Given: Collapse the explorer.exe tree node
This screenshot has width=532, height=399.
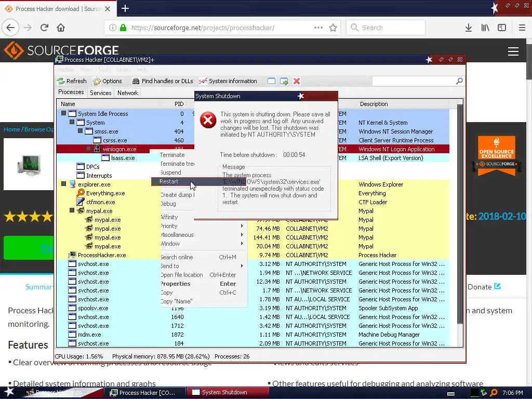Looking at the screenshot, I should click(x=64, y=184).
